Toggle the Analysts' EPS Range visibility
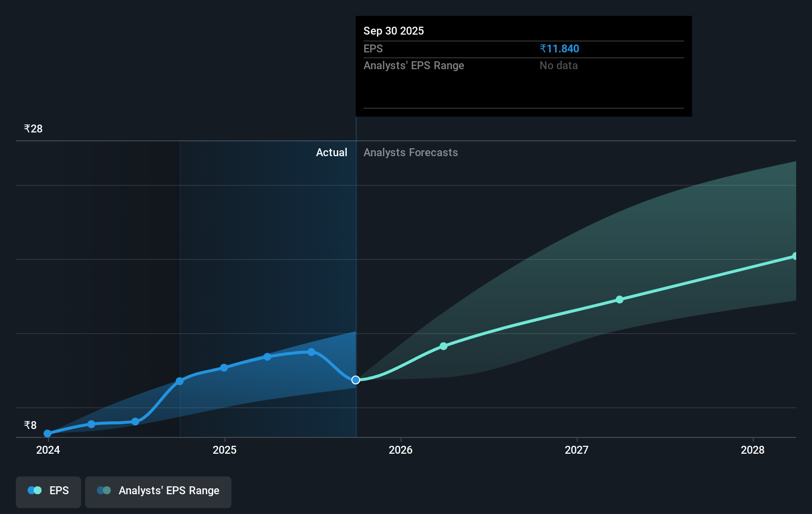The width and height of the screenshot is (812, 514). [158, 491]
